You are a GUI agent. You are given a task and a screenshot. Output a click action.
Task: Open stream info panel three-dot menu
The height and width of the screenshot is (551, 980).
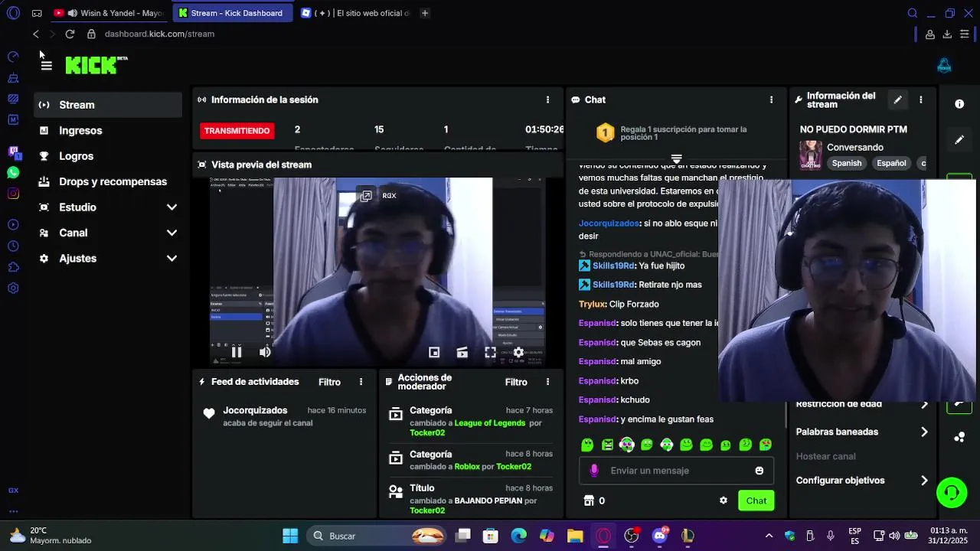(920, 99)
